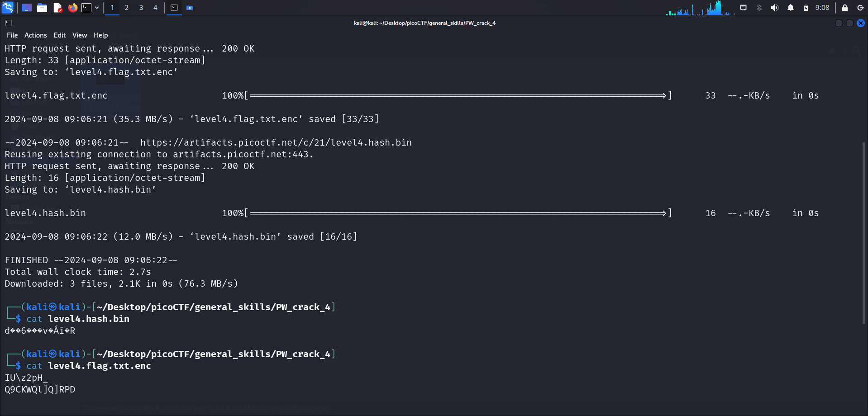
Task: Switch to workspace 3
Action: pyautogui.click(x=141, y=8)
